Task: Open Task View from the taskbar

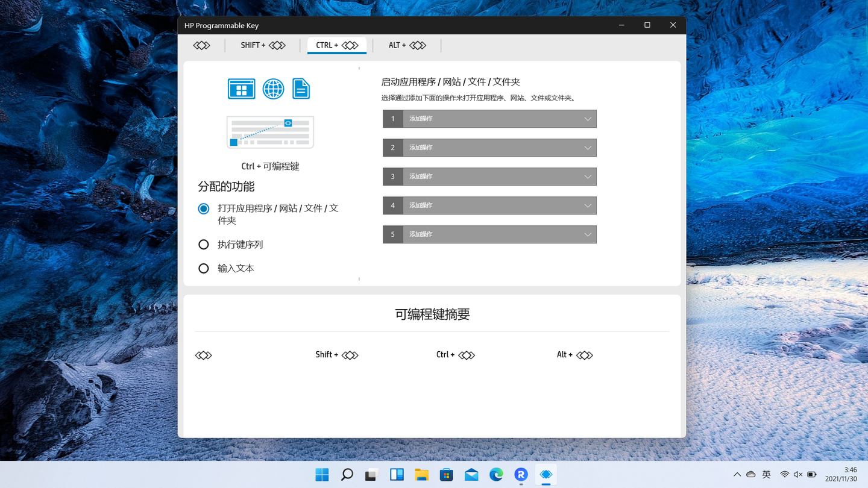Action: (371, 475)
